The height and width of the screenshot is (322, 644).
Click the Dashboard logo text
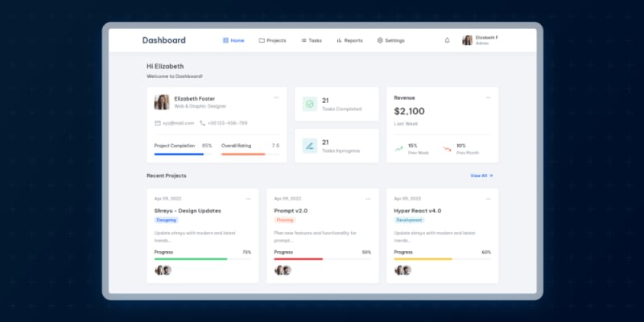(163, 40)
